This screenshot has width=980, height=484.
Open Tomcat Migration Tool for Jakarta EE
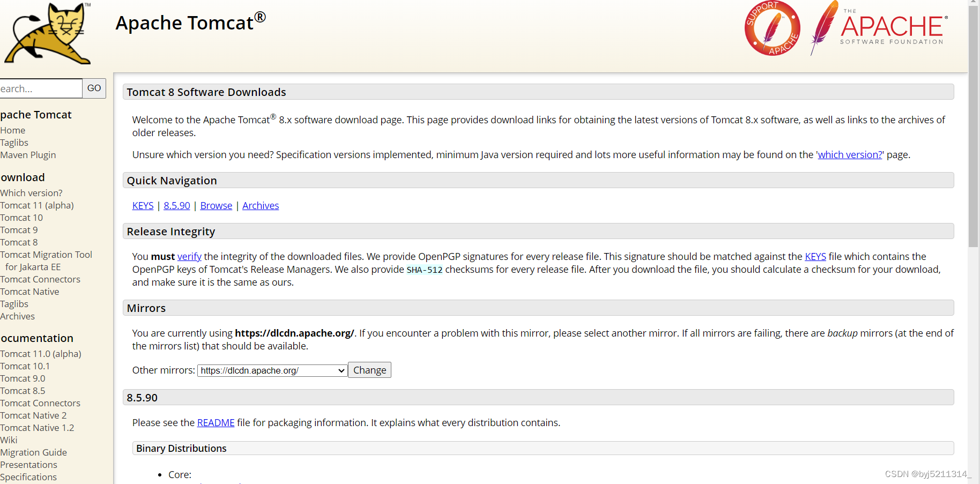[46, 260]
